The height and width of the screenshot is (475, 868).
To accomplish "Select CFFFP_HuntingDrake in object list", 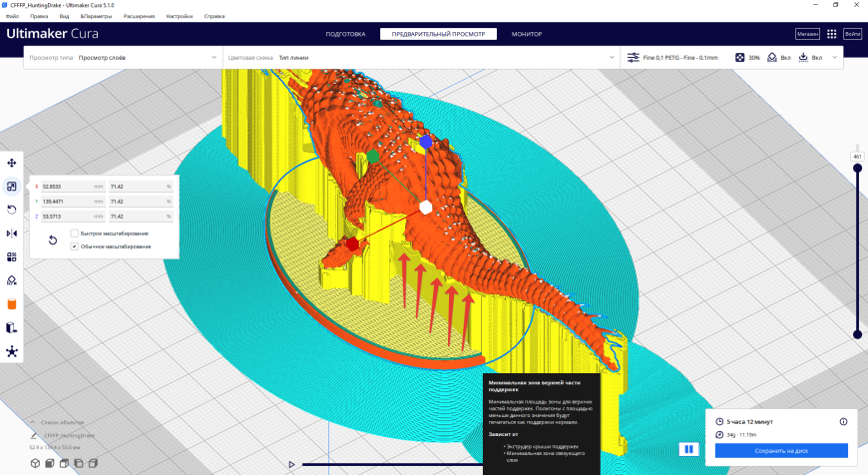I will click(69, 436).
